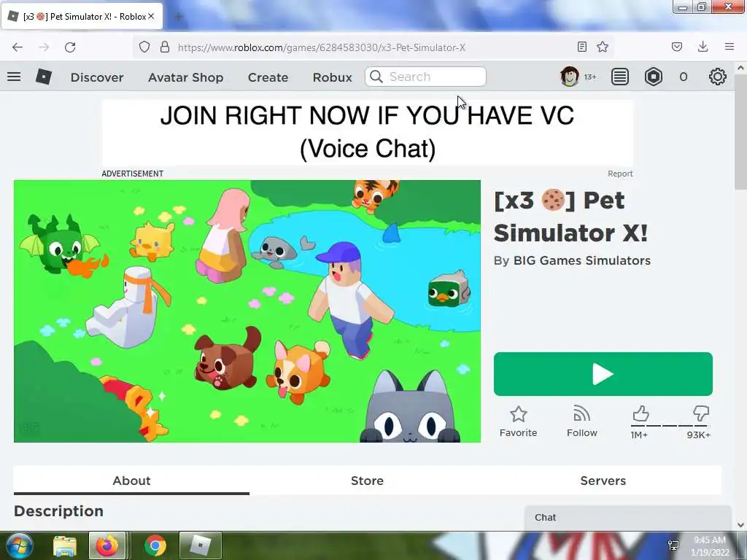Image resolution: width=747 pixels, height=560 pixels.
Task: Go back with the browser back arrow
Action: [x=18, y=47]
